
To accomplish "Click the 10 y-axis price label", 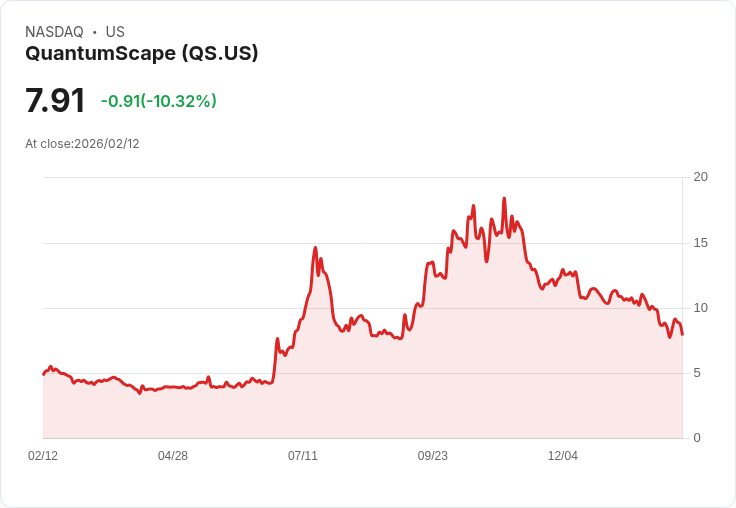I will pos(701,308).
